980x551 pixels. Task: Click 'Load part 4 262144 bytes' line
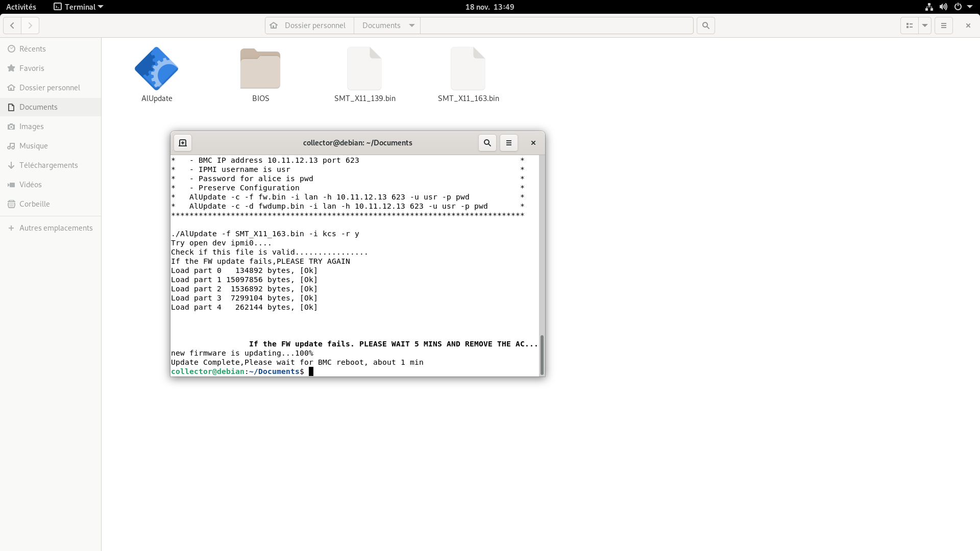click(x=244, y=307)
